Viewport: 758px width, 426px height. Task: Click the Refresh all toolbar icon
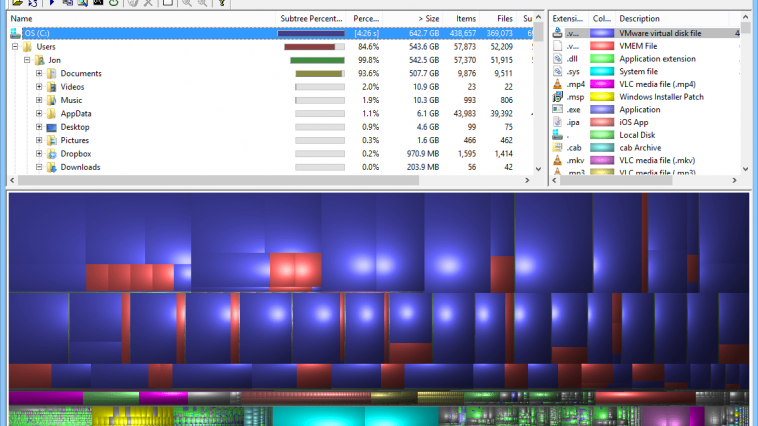point(33,3)
